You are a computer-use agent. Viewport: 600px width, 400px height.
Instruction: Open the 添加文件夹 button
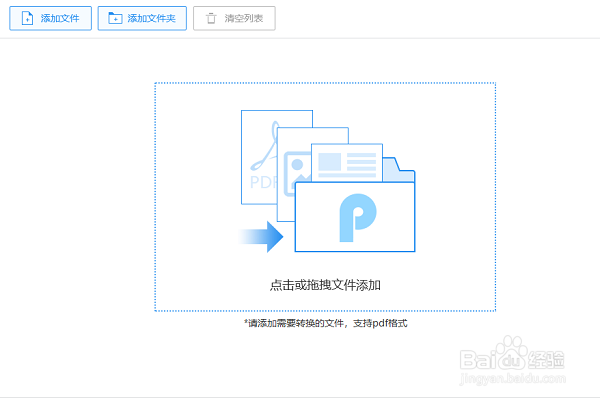(x=142, y=18)
